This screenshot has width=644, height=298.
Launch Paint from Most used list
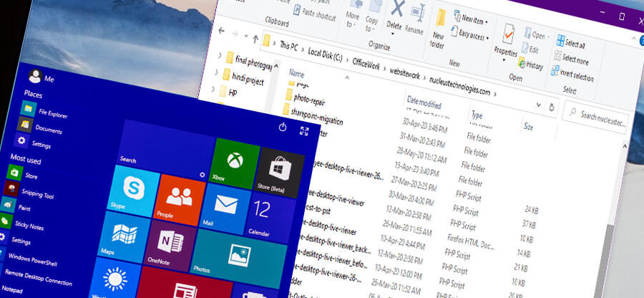[16, 207]
